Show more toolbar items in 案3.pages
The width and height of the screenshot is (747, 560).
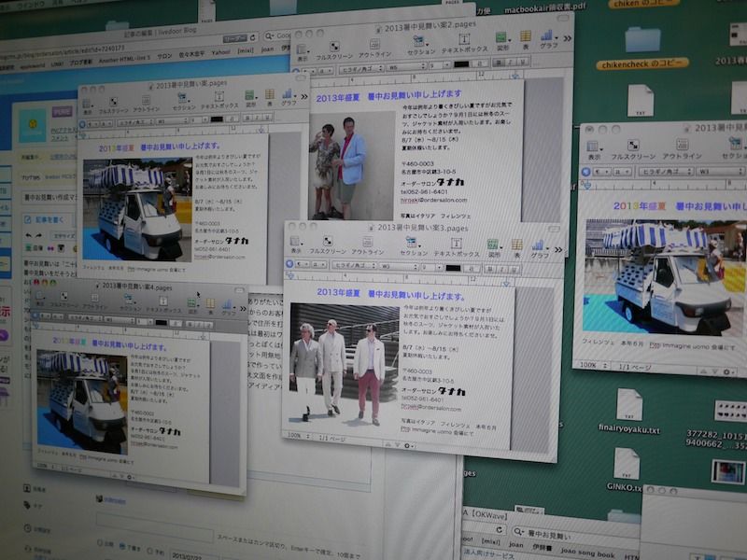click(557, 249)
